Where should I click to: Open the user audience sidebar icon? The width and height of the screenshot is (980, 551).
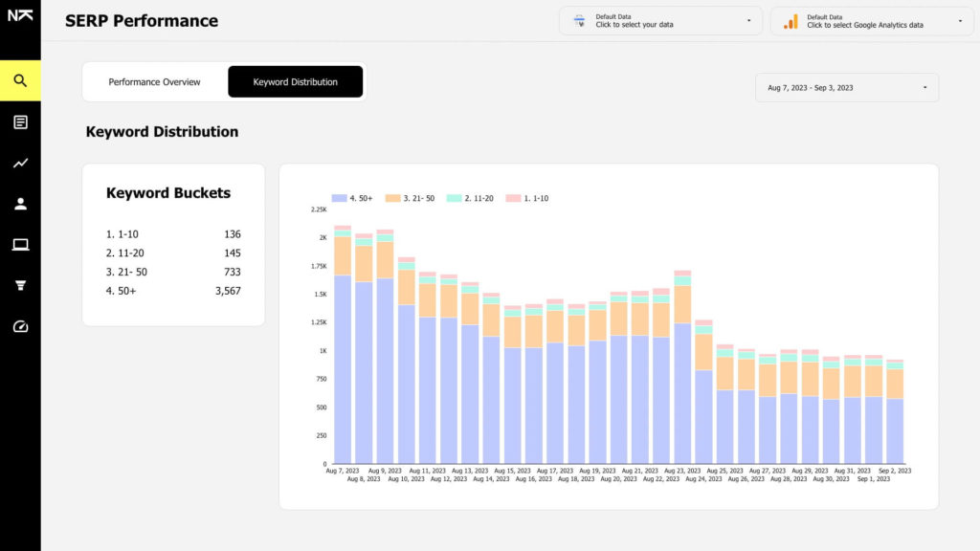[20, 204]
